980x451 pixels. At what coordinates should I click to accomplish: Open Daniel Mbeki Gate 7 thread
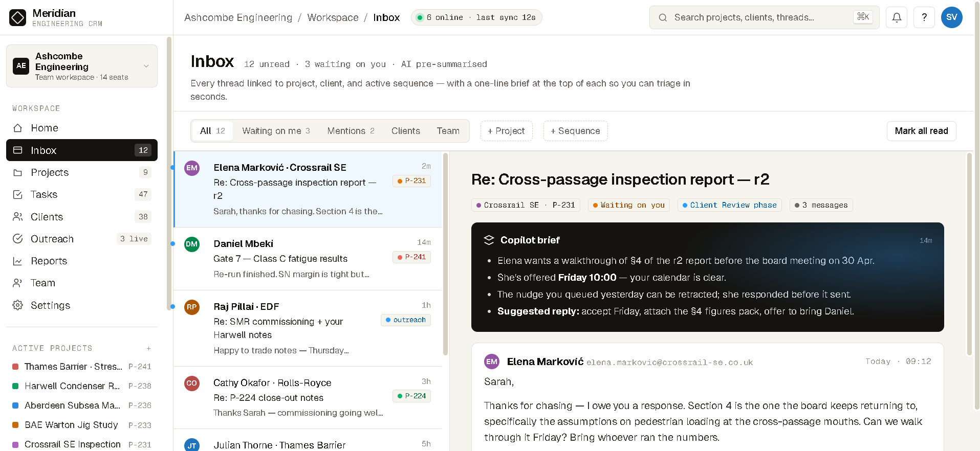[x=308, y=259]
